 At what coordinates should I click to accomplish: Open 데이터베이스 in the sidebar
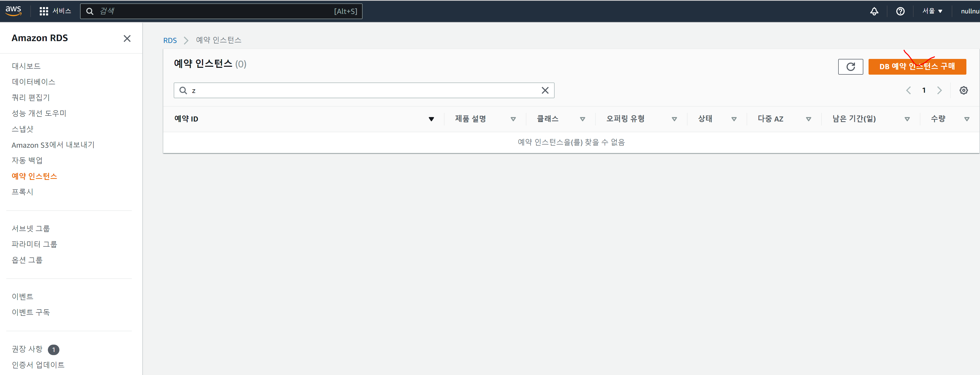pyautogui.click(x=33, y=81)
